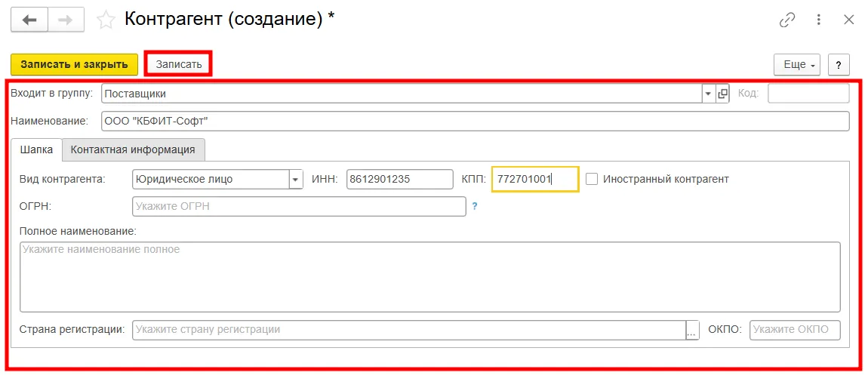Click the КПП field with 772701001
Screen dimensions: 868x391
[535, 180]
